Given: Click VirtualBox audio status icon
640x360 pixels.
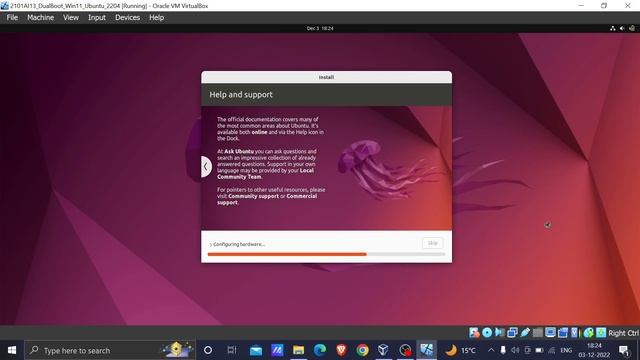Looking at the screenshot, I should (500, 333).
